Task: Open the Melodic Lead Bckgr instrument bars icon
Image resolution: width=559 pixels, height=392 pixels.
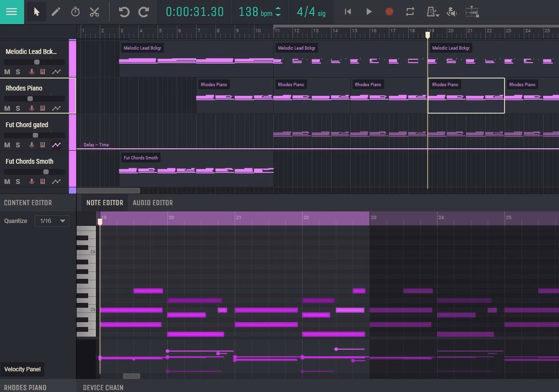Action: click(42, 72)
